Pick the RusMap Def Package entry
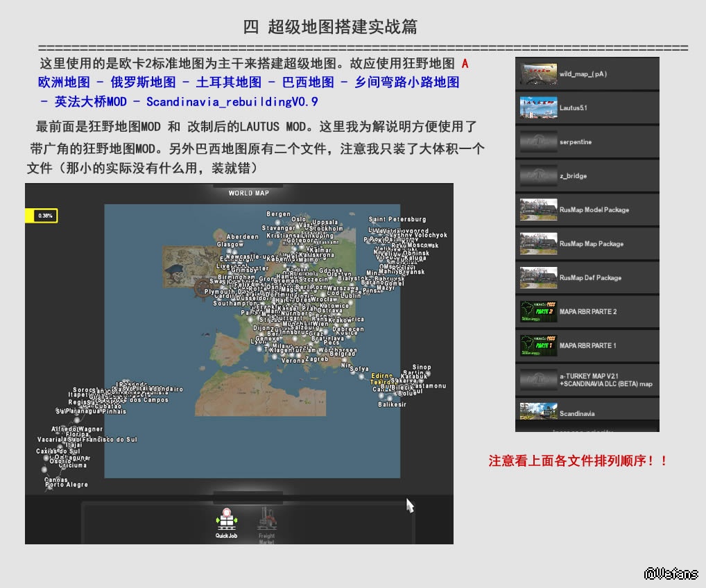The height and width of the screenshot is (588, 706). tap(587, 277)
